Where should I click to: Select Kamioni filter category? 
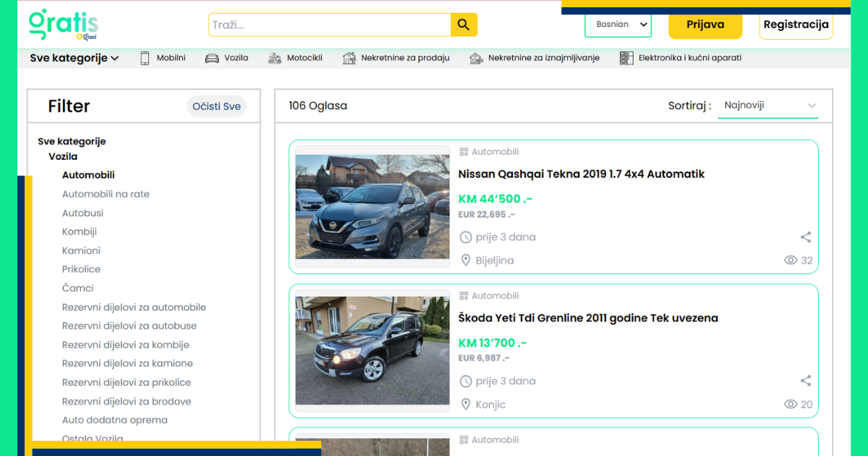[x=81, y=250]
